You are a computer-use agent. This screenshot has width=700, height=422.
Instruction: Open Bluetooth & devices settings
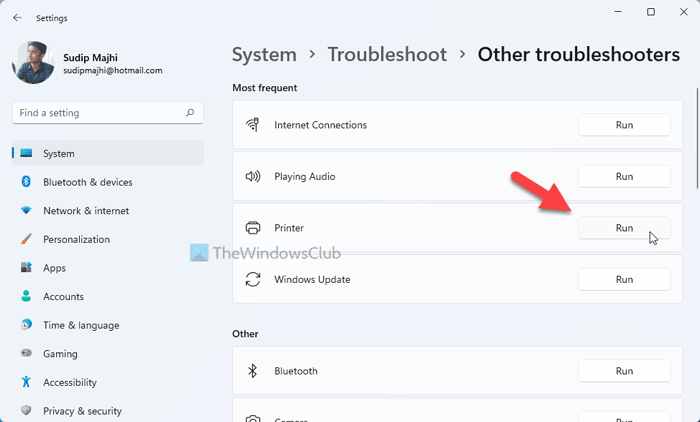click(108, 182)
